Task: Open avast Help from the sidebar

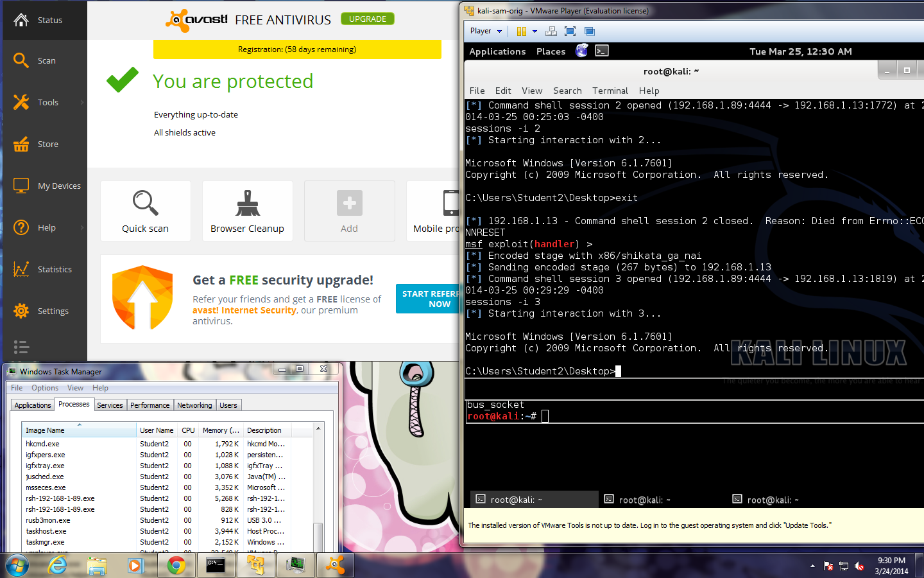Action: point(45,227)
